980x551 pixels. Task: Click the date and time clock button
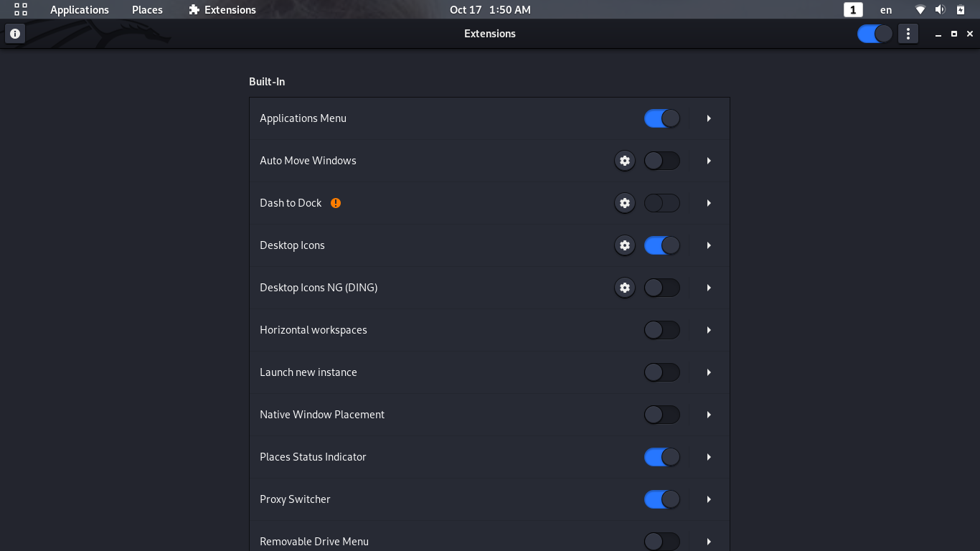click(490, 10)
